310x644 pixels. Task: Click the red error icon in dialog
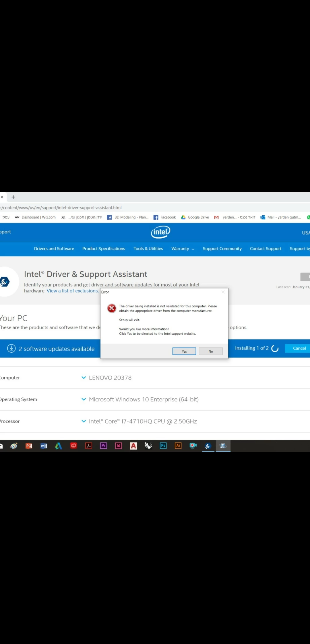pyautogui.click(x=112, y=308)
